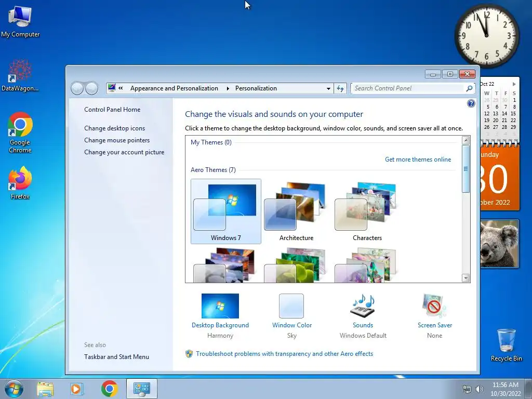This screenshot has height=399, width=532.
Task: Click Change mouse pointers link
Action: [x=117, y=140]
